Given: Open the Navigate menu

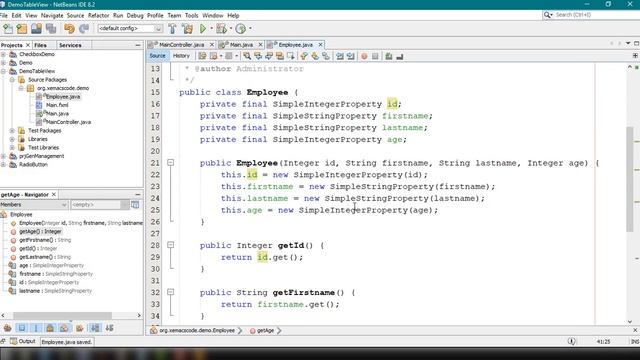Looking at the screenshot, I should [52, 16].
